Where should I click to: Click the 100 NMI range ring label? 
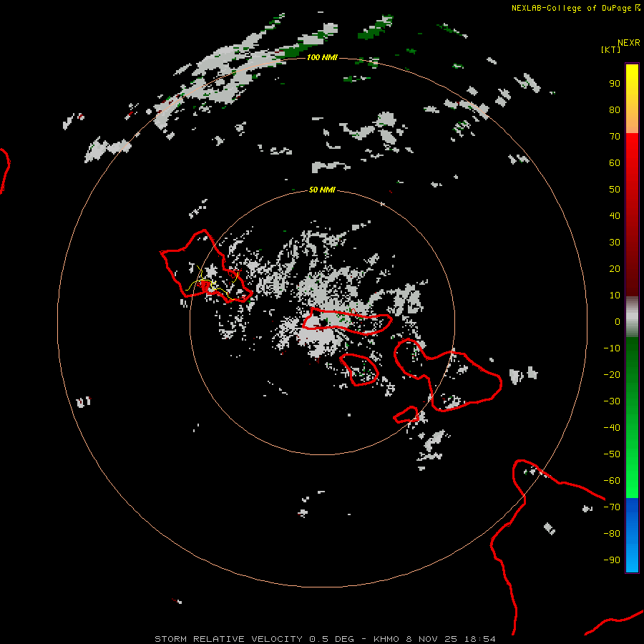pos(322,57)
